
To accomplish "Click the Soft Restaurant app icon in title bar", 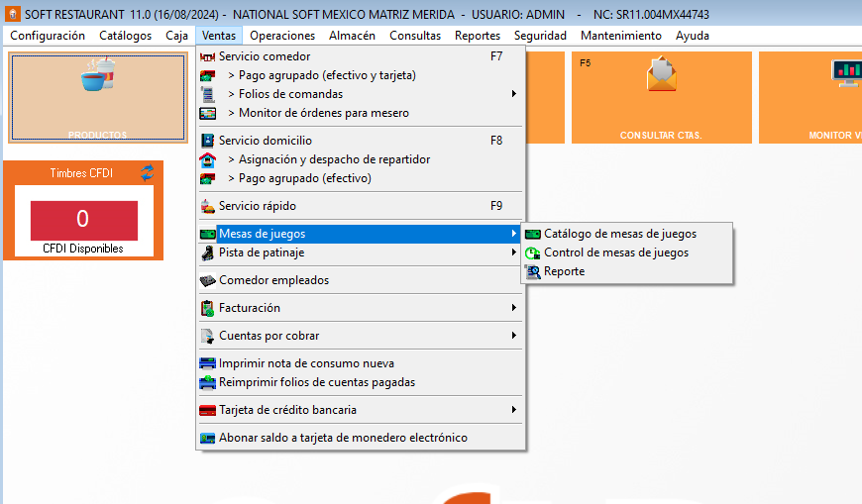I will [x=12, y=14].
